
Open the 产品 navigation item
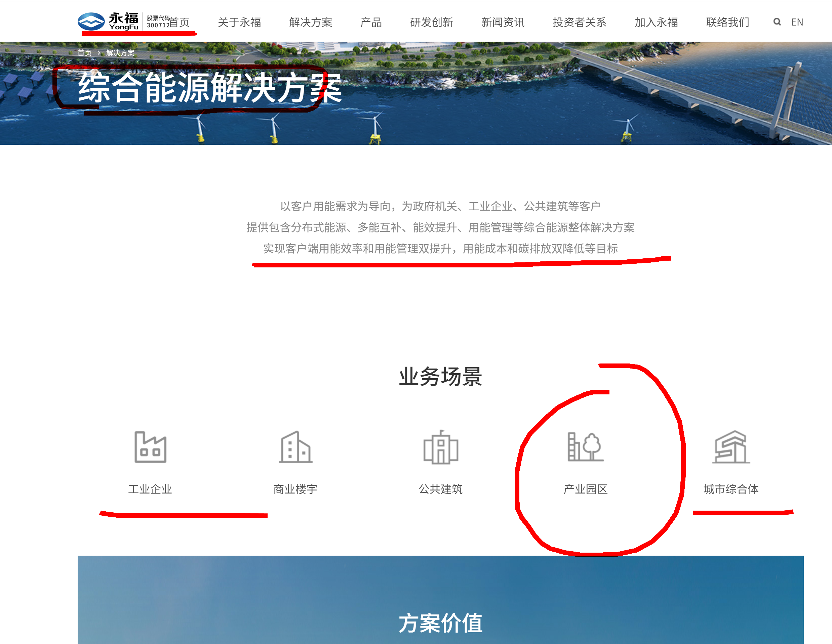[x=371, y=22]
